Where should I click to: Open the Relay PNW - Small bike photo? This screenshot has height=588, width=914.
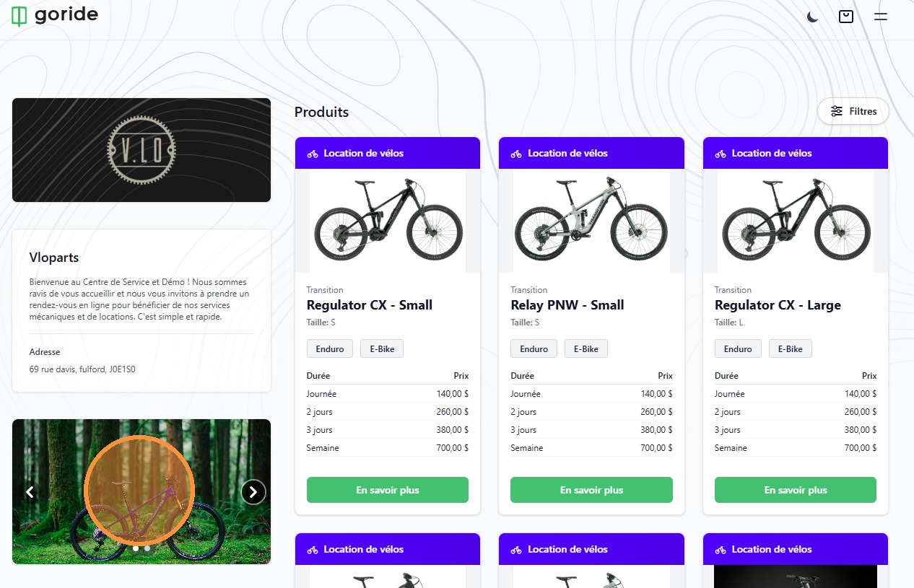point(591,221)
